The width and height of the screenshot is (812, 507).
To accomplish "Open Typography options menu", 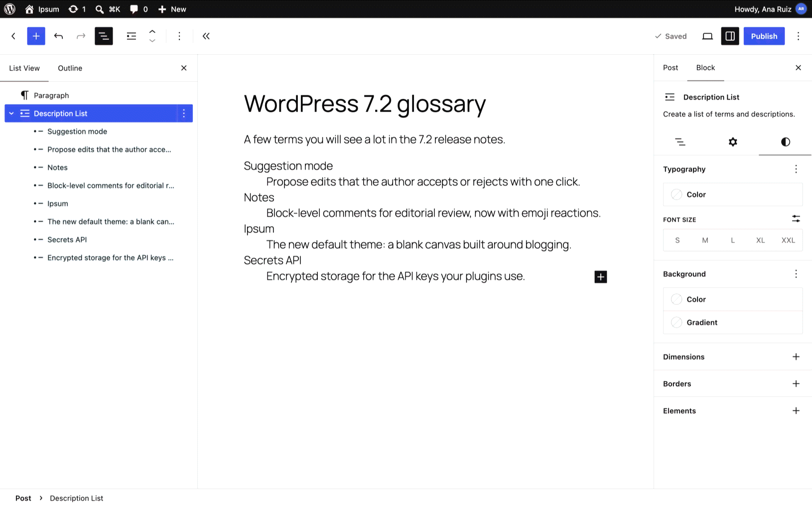I will point(796,169).
